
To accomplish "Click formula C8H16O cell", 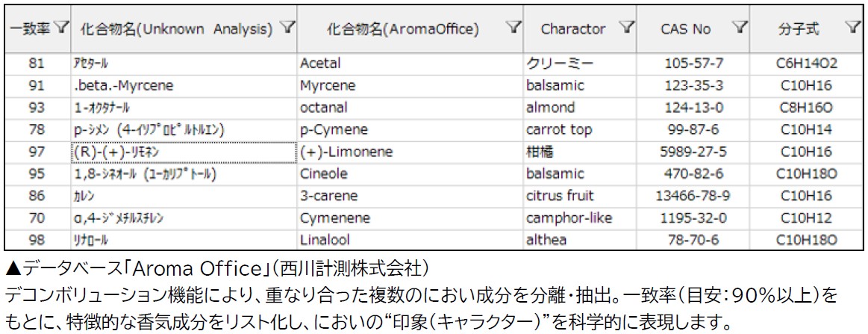I will (806, 108).
